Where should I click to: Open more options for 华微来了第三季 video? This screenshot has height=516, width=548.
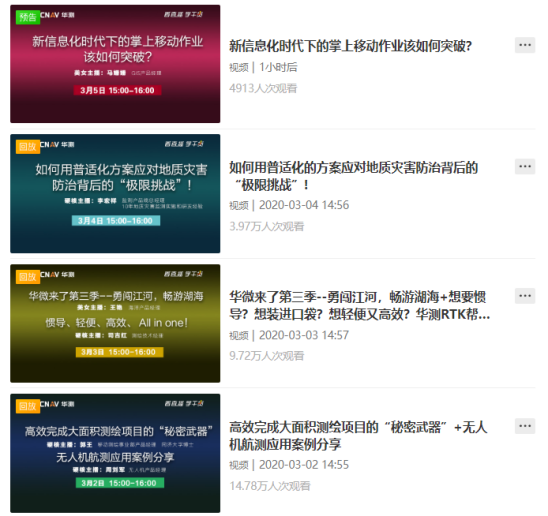click(525, 296)
